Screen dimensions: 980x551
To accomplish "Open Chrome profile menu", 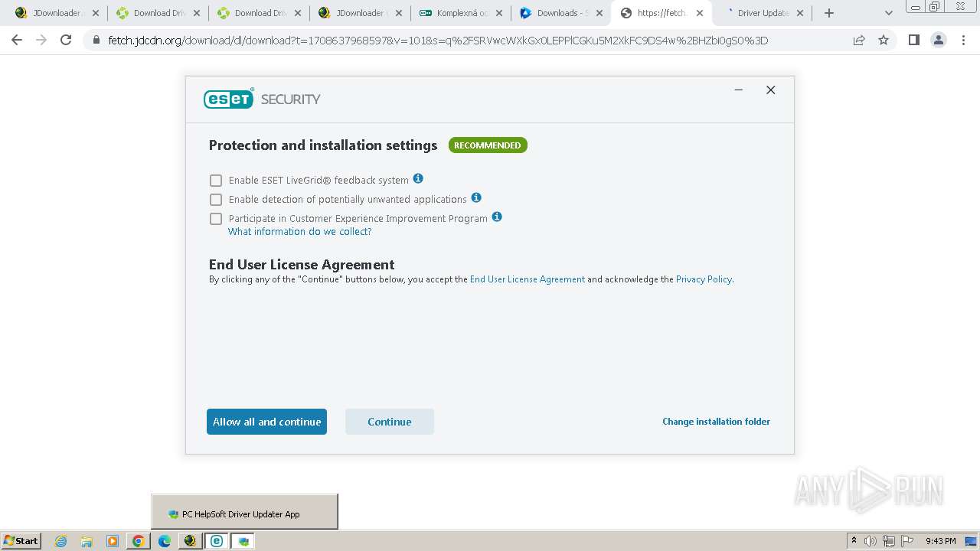I will 939,40.
